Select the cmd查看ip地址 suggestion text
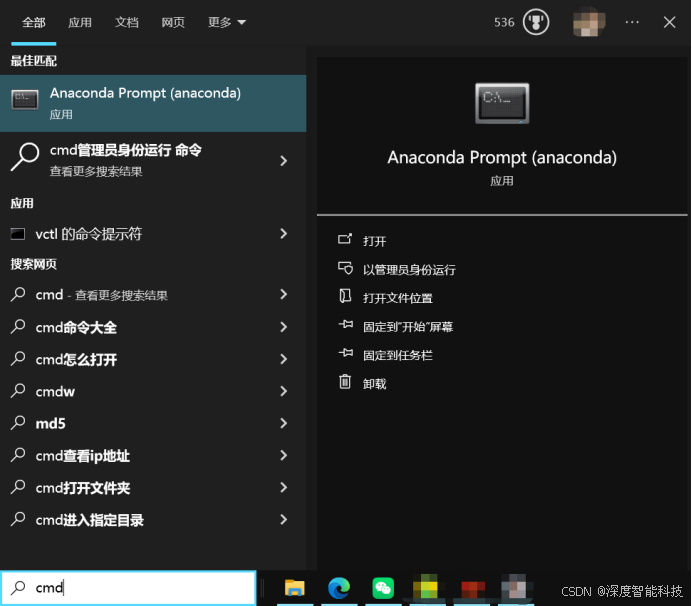The image size is (692, 606). click(83, 456)
